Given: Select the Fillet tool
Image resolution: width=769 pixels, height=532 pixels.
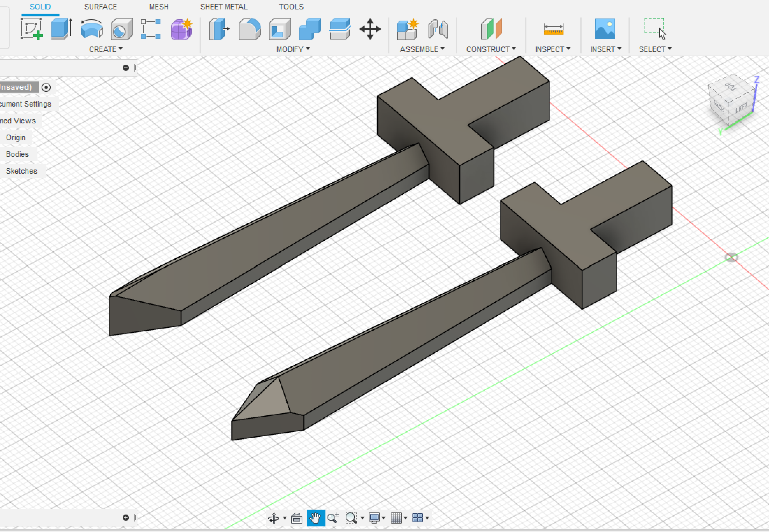Looking at the screenshot, I should pyautogui.click(x=250, y=29).
